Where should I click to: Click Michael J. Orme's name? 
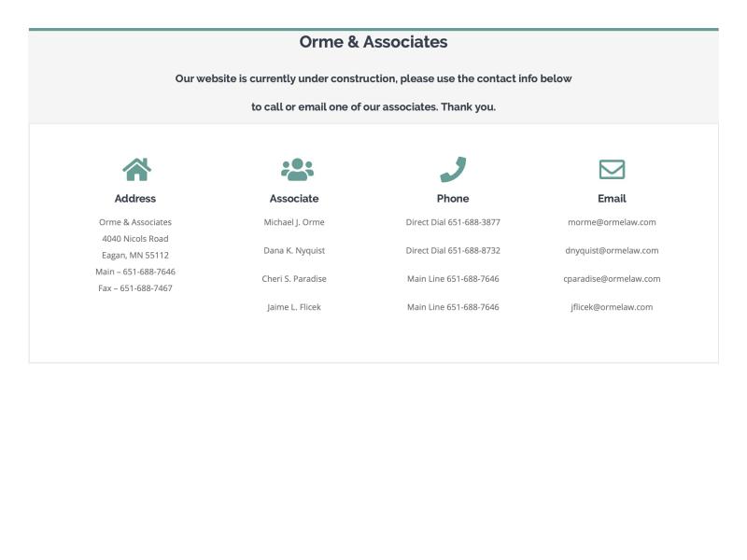coord(292,222)
